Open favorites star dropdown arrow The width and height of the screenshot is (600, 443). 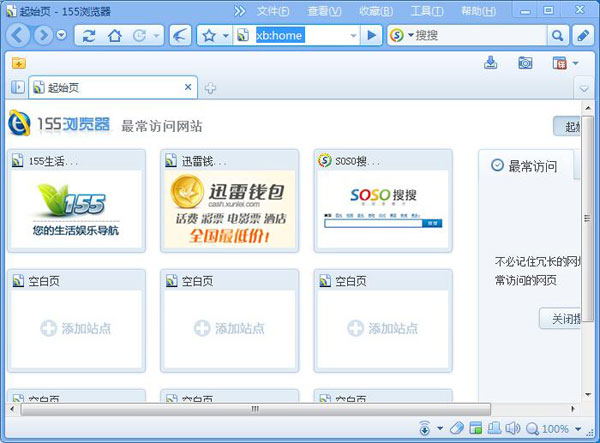pos(226,36)
